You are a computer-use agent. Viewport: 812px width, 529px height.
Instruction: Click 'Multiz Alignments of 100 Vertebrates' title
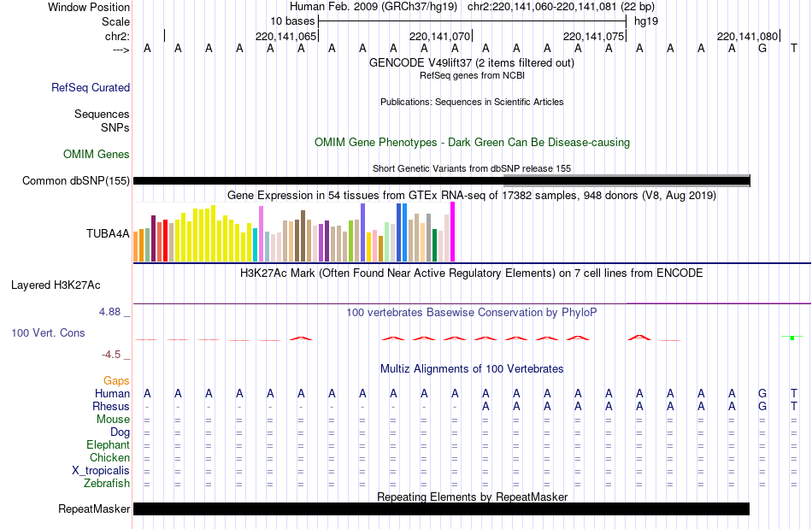[472, 369]
